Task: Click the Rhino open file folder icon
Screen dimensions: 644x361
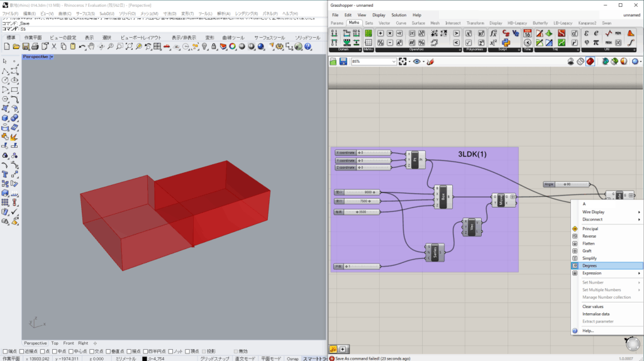Action: [16, 47]
